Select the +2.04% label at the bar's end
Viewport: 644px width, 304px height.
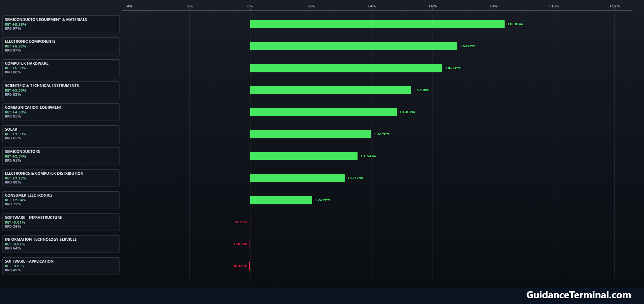pos(323,200)
